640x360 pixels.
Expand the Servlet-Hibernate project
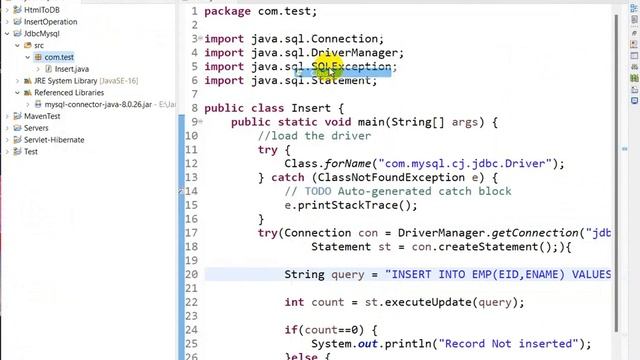point(7,140)
